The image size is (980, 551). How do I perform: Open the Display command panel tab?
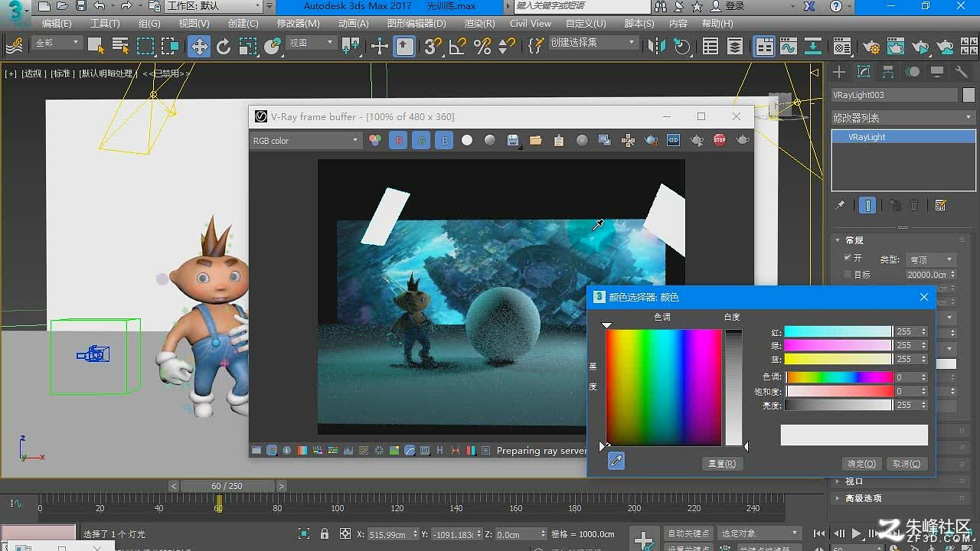937,72
